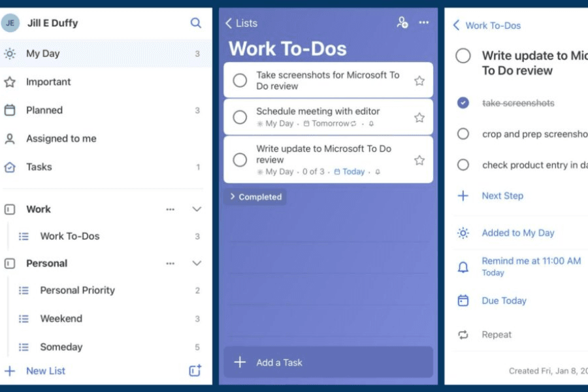This screenshot has width=588, height=392.
Task: Click the Repeat icon
Action: (463, 335)
